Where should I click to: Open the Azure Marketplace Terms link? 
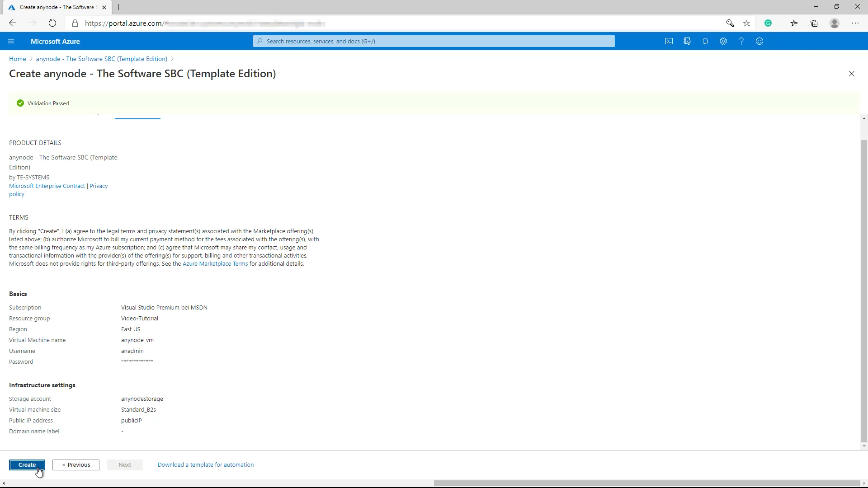(215, 264)
